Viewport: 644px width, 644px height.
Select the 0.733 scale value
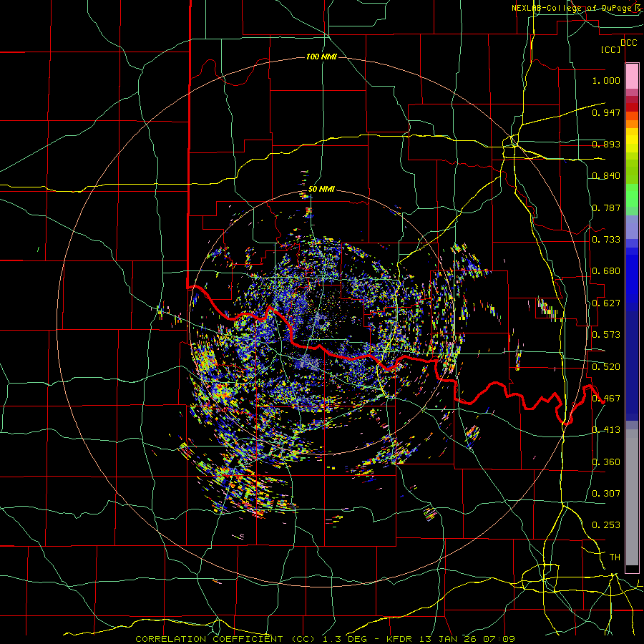click(606, 240)
